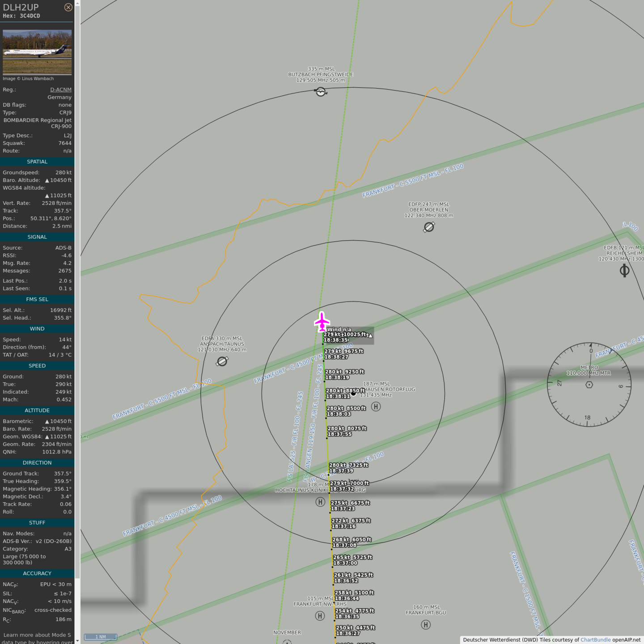This screenshot has height=644, width=644.
Task: Open the D-ACNM registration link
Action: click(60, 89)
